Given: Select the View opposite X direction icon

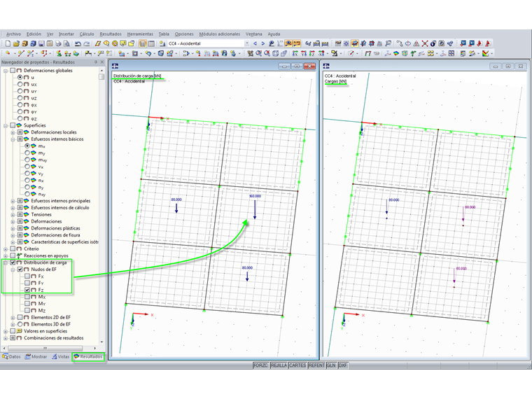Looking at the screenshot, I should click(321, 53).
